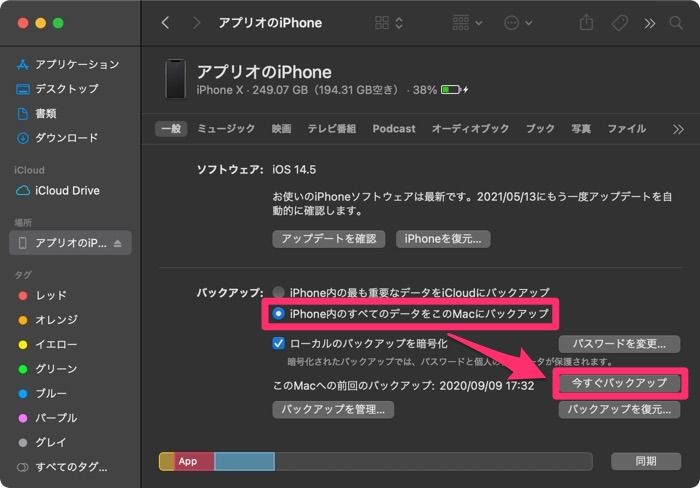
Task: Click the blue segment of storage bar
Action: coord(244,461)
